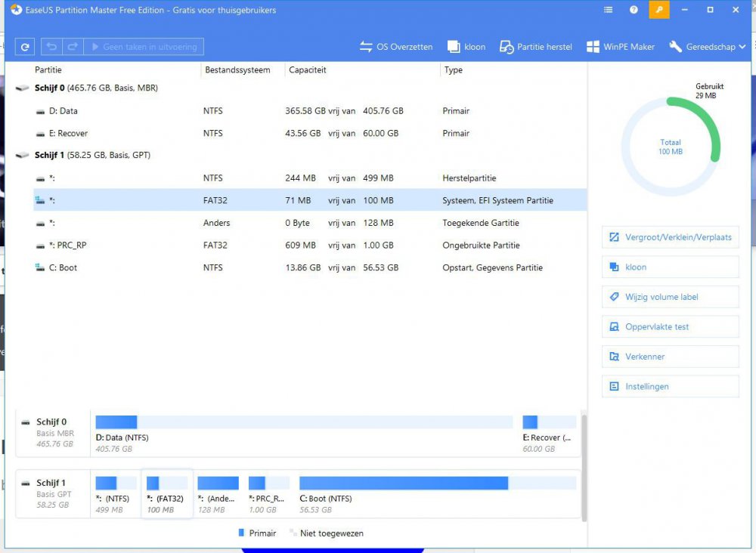The height and width of the screenshot is (553, 756).
Task: Launch the WinPE Maker tool
Action: [x=621, y=47]
